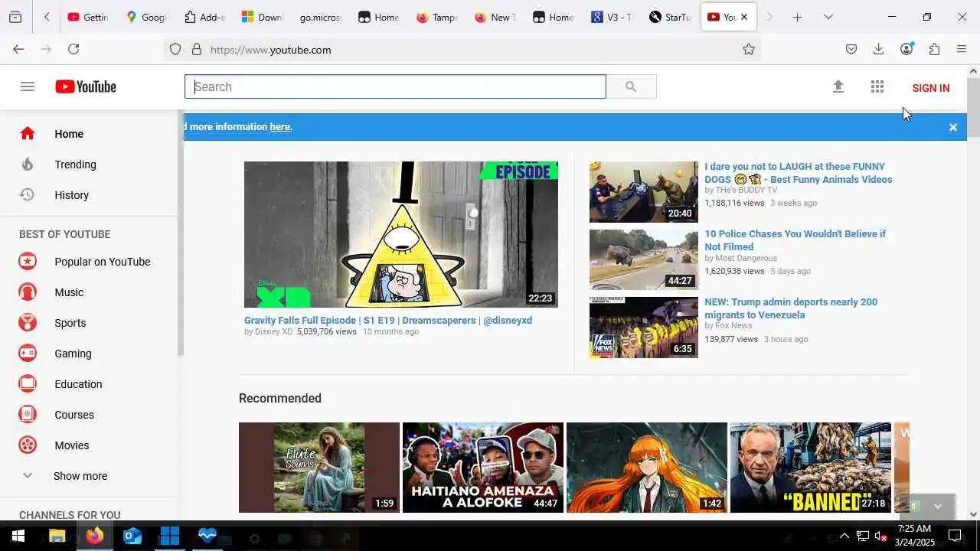
Task: Click into the YouTube search field
Action: pos(395,86)
